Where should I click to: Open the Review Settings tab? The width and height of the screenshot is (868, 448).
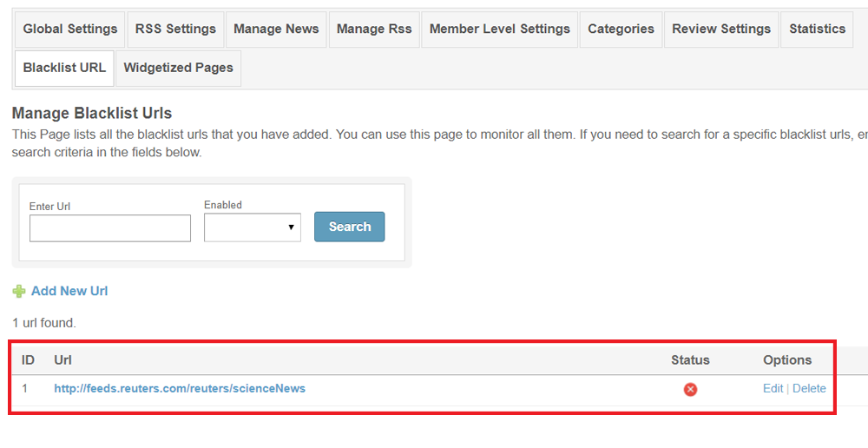tap(721, 30)
